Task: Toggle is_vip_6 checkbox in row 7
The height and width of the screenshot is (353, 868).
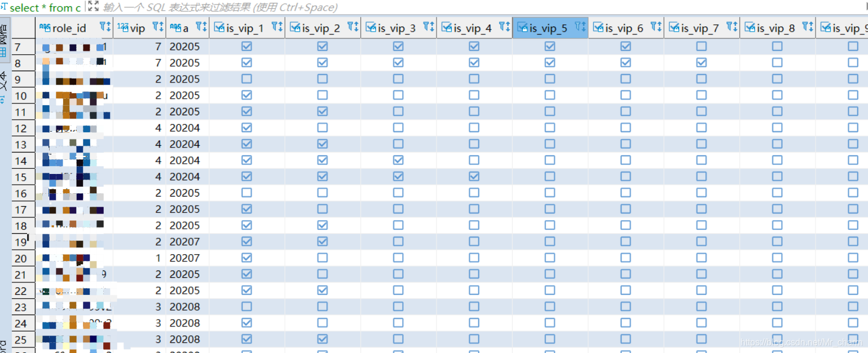Action: click(625, 46)
